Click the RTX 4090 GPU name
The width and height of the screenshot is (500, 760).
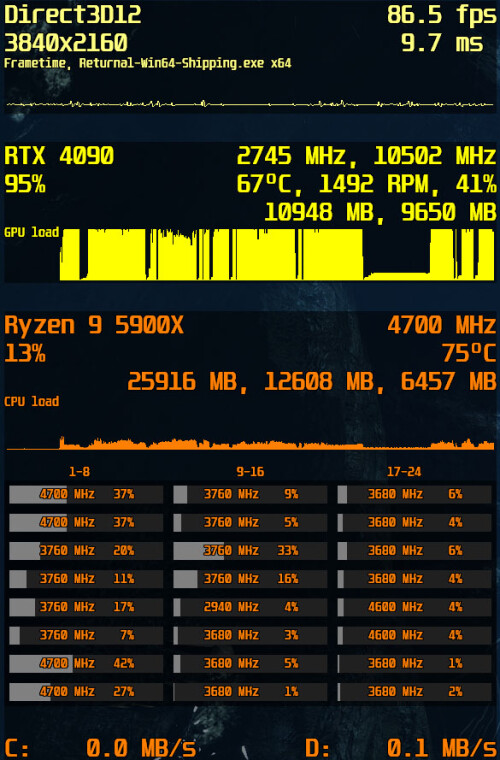(x=59, y=157)
